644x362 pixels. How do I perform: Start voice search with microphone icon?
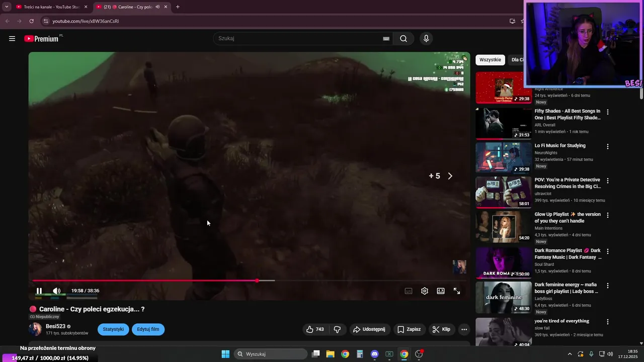(x=426, y=39)
